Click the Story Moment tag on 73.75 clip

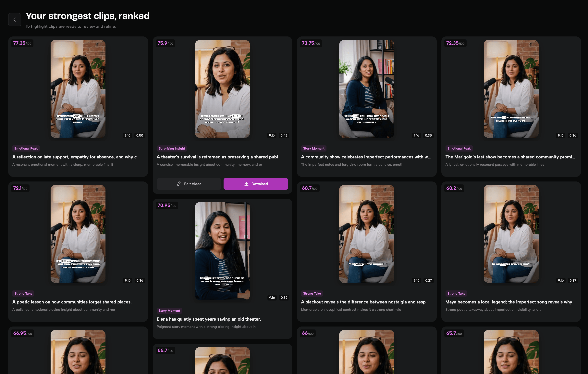pos(313,148)
